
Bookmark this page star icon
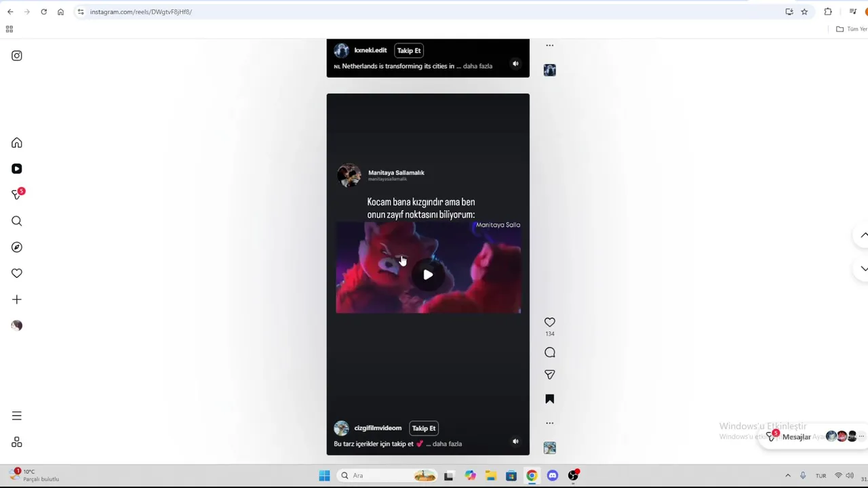[804, 12]
